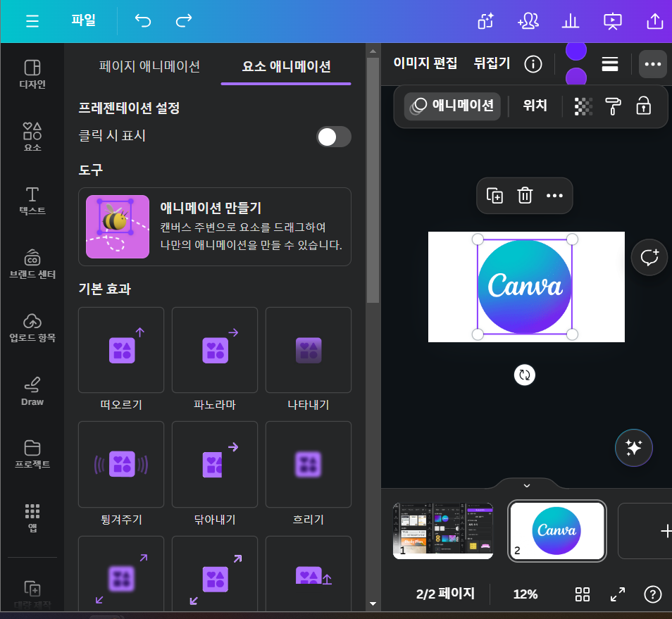Open the Draw tool
Image resolution: width=672 pixels, height=619 pixels.
(x=32, y=392)
